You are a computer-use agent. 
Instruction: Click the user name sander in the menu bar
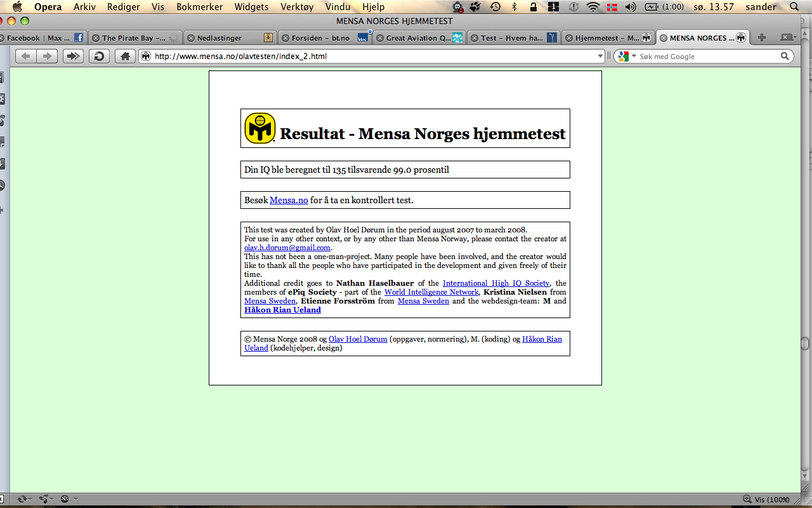coord(761,7)
